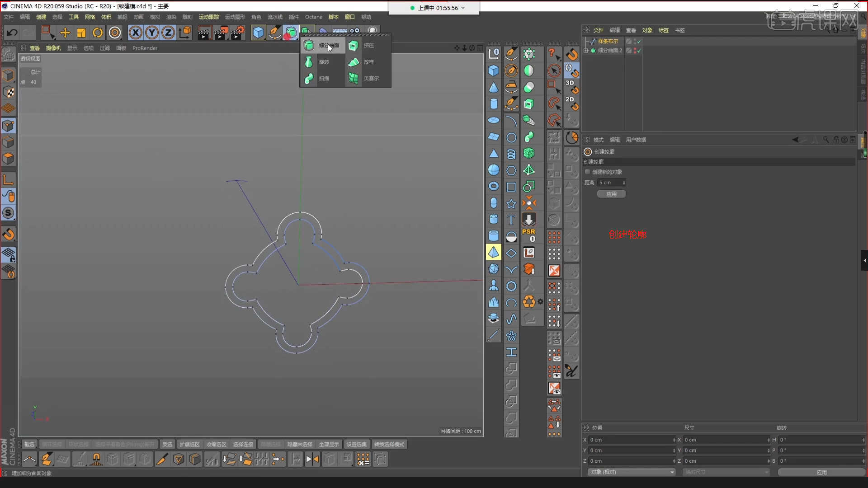
Task: Toggle X axis lock
Action: click(x=136, y=33)
